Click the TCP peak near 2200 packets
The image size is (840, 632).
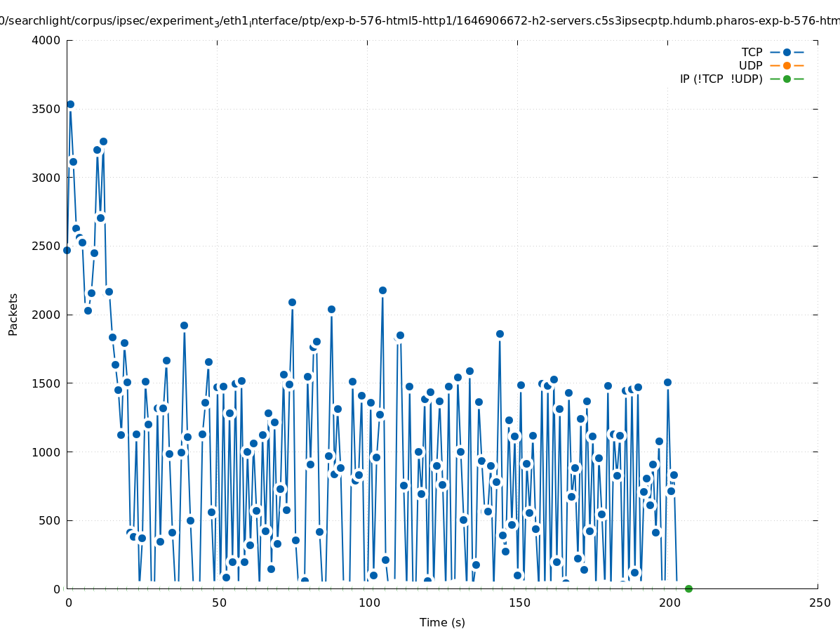382,291
